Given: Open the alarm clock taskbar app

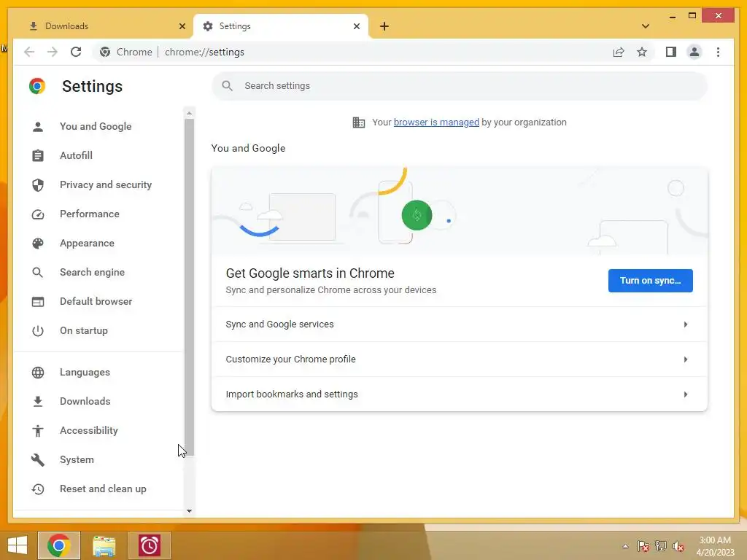Looking at the screenshot, I should coord(149,545).
